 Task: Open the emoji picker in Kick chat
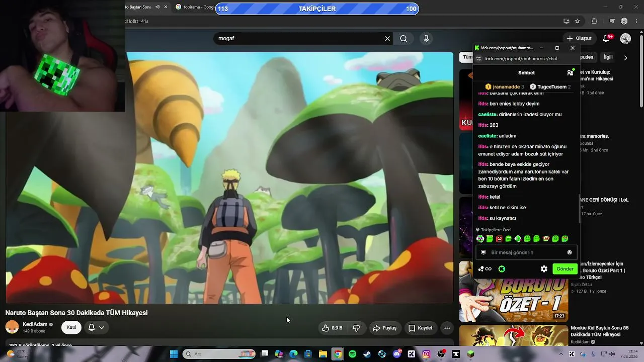(x=570, y=252)
